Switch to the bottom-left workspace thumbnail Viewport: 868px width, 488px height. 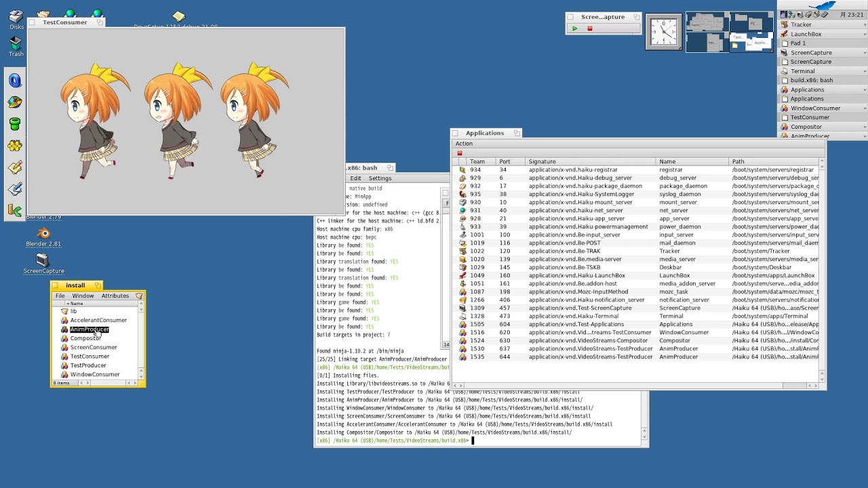pyautogui.click(x=707, y=42)
